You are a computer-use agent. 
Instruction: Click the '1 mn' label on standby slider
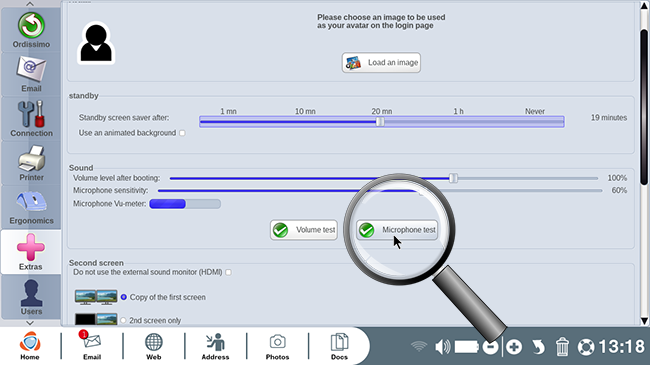228,112
